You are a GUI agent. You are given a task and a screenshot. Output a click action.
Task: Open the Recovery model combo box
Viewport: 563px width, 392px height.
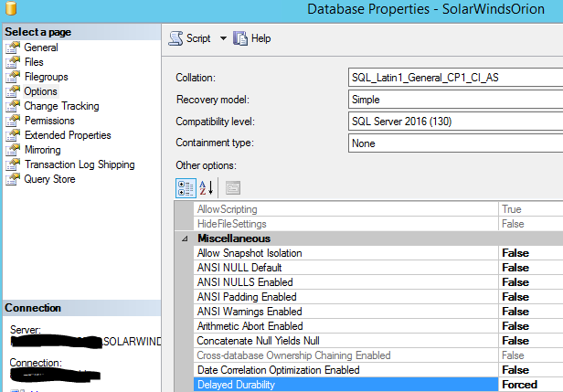(455, 100)
